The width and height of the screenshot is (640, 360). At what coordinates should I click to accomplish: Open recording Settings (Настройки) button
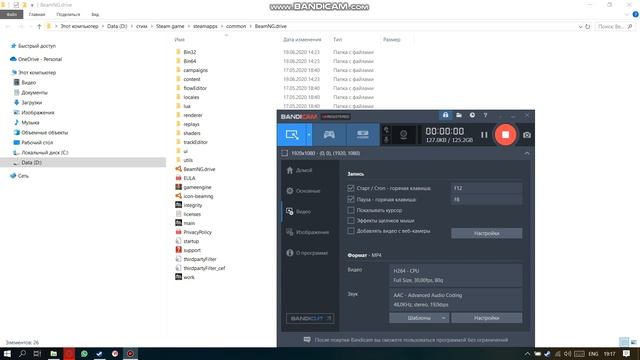pyautogui.click(x=487, y=233)
